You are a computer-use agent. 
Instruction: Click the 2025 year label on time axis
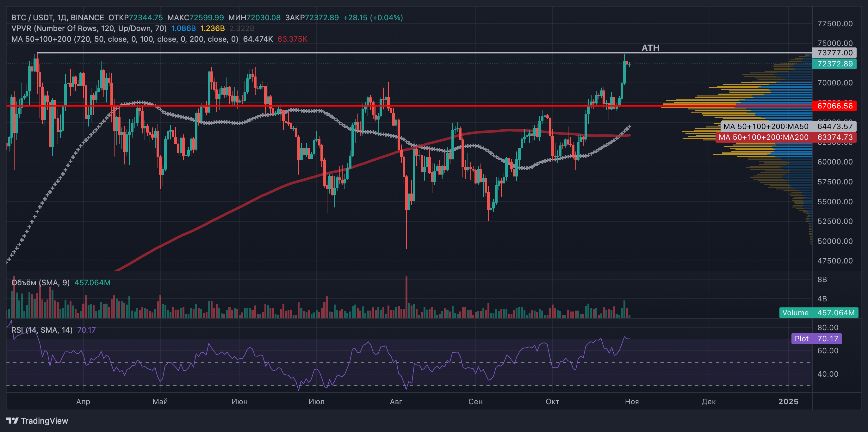click(x=788, y=401)
